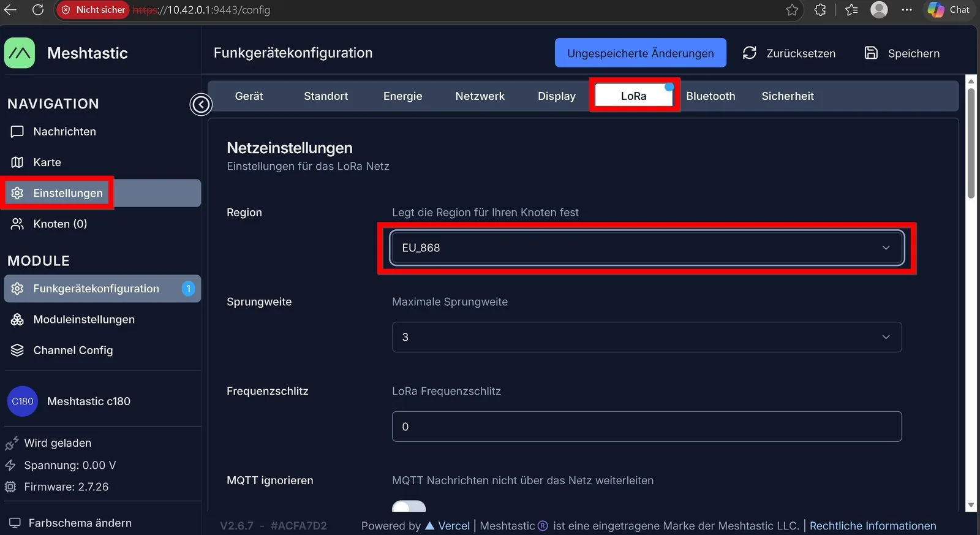Screen dimensions: 980x535
Task: Switch to the Standort tab
Action: point(326,96)
